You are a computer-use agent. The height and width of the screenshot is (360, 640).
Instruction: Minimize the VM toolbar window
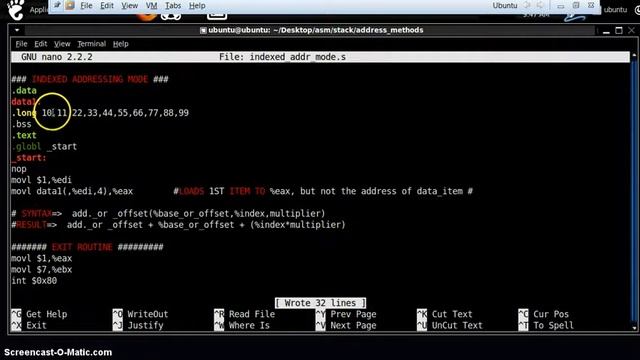click(x=561, y=6)
